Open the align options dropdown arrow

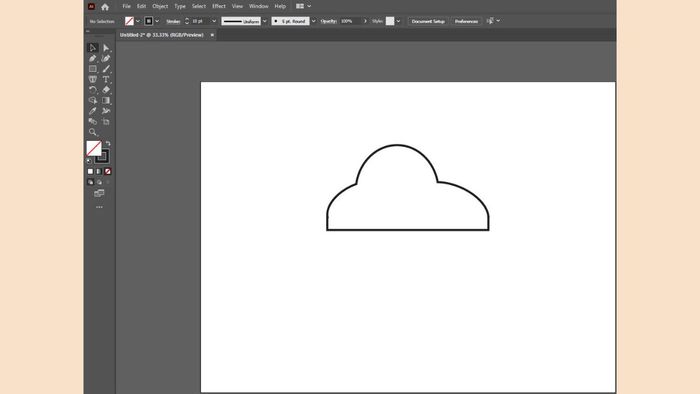[x=498, y=21]
